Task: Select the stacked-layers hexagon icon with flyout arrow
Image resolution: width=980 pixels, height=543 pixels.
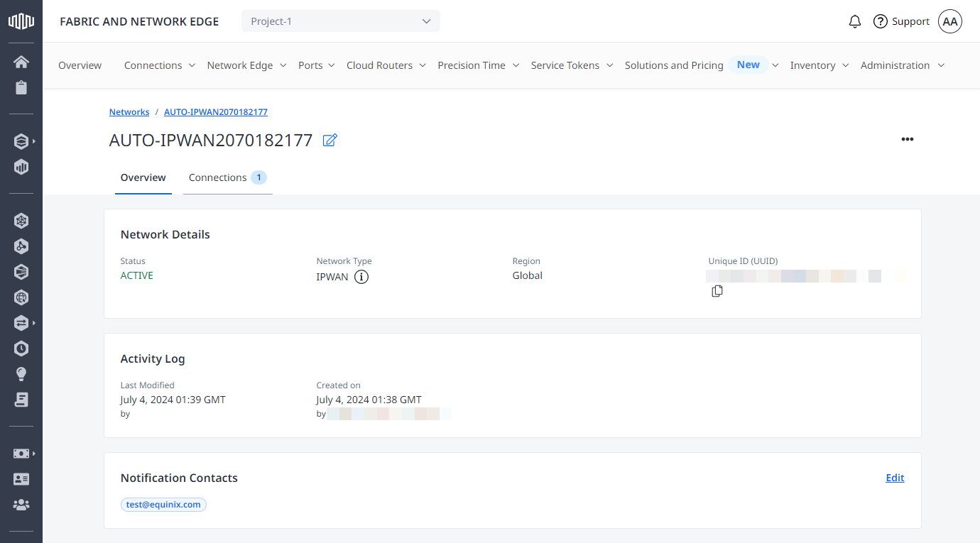Action: click(21, 141)
